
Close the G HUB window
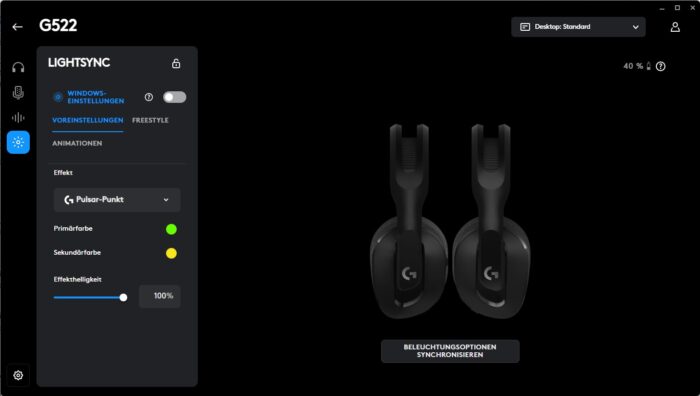pyautogui.click(x=692, y=8)
